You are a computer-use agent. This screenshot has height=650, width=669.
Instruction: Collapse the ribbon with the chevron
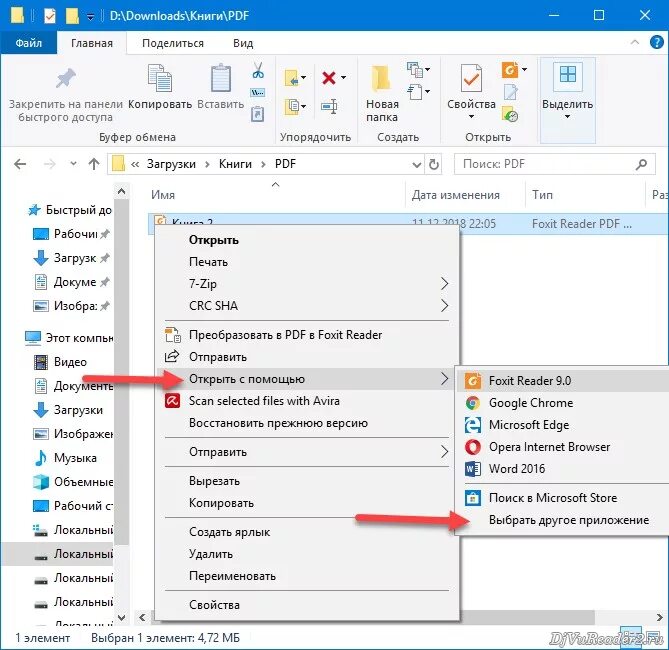[635, 42]
